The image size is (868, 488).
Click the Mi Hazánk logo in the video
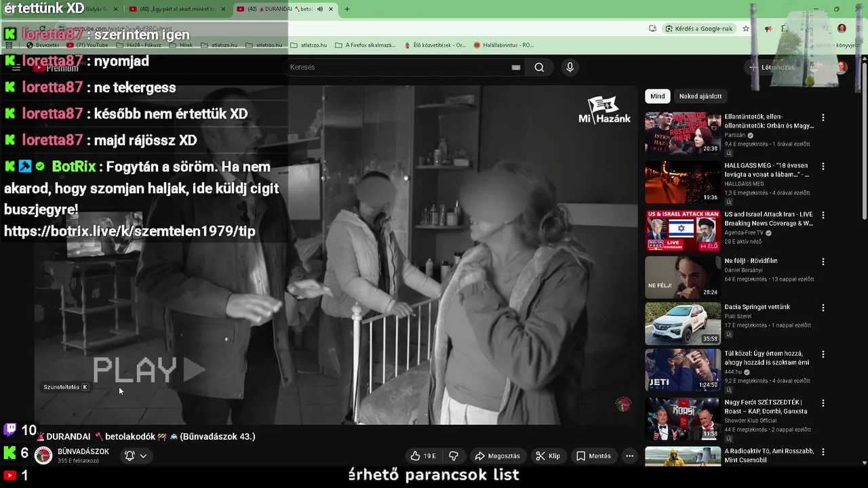point(604,110)
